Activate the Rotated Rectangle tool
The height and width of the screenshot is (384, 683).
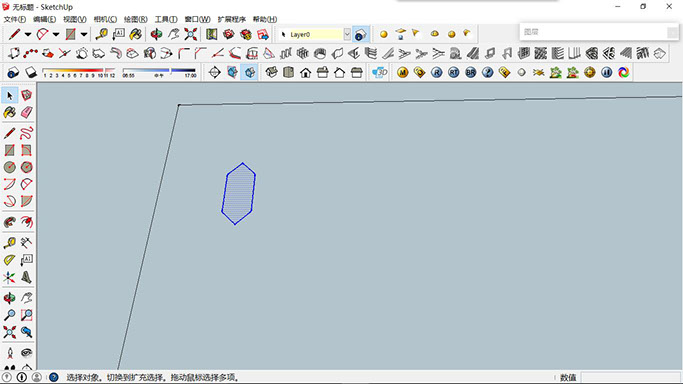27,150
